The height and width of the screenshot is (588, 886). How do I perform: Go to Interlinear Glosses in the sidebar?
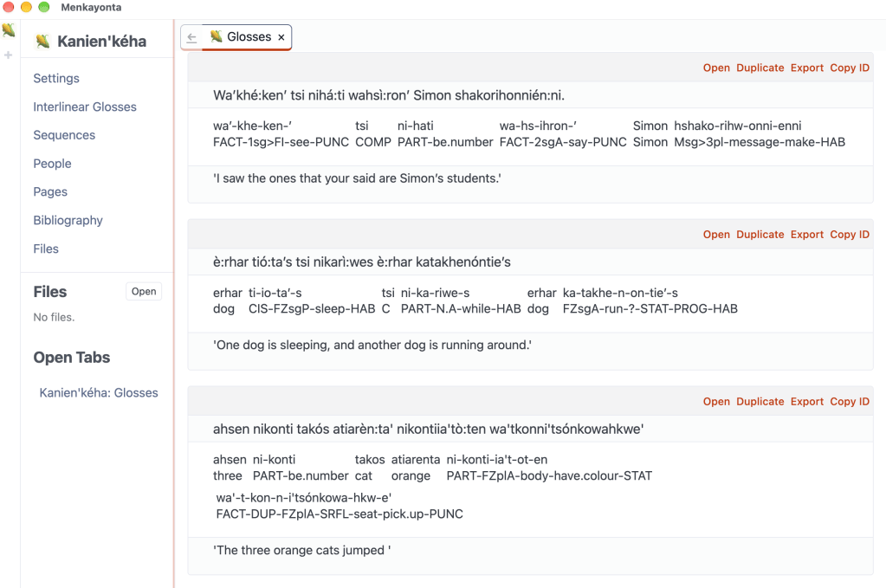[x=85, y=107]
